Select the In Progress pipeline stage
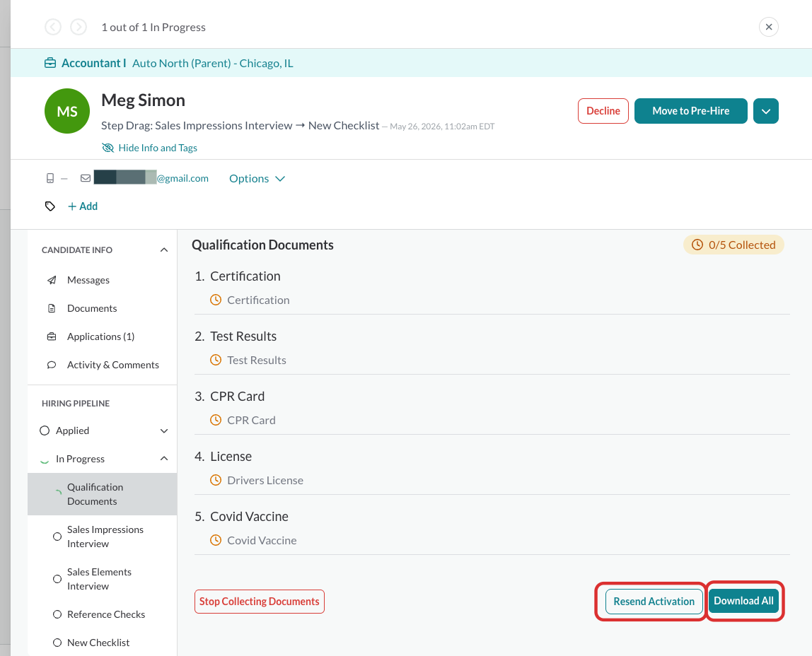 pyautogui.click(x=80, y=459)
